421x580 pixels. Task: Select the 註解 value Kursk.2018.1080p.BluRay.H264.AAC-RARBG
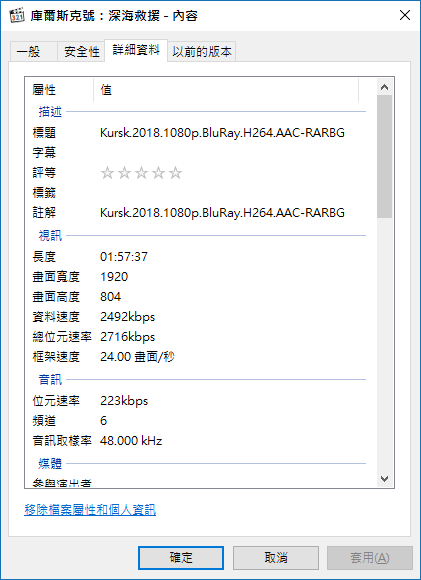(222, 212)
